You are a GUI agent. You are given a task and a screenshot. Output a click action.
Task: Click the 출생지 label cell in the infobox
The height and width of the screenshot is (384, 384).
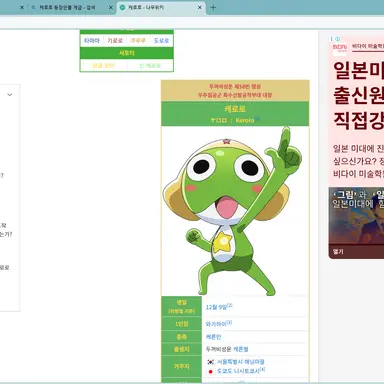click(181, 349)
